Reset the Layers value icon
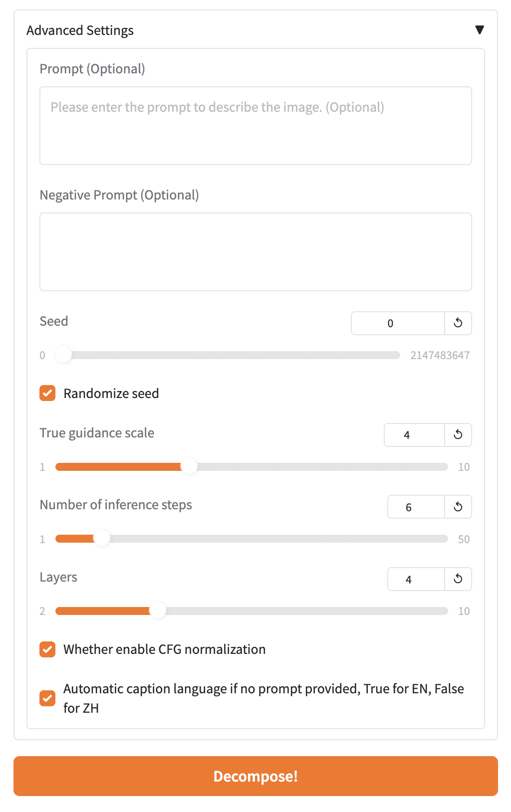Image resolution: width=511 pixels, height=812 pixels. [x=458, y=579]
